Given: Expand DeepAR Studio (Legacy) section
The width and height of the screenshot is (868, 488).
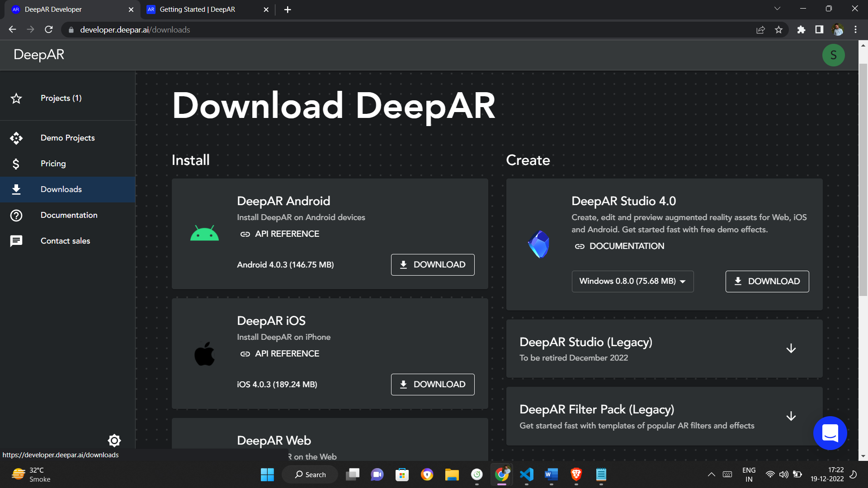Looking at the screenshot, I should [791, 348].
